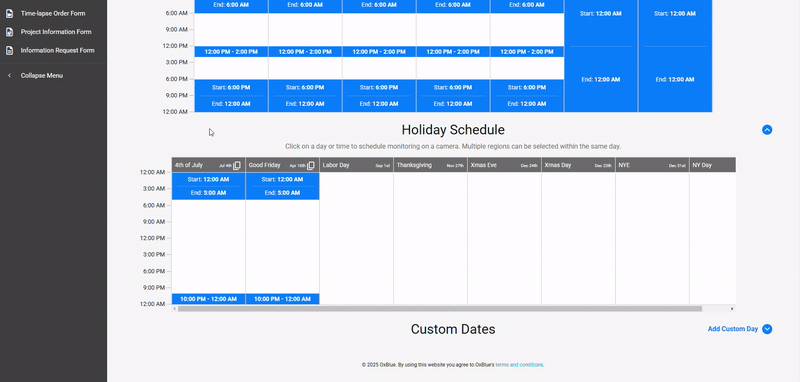
Task: Select the Xmas Day column header
Action: (578, 165)
